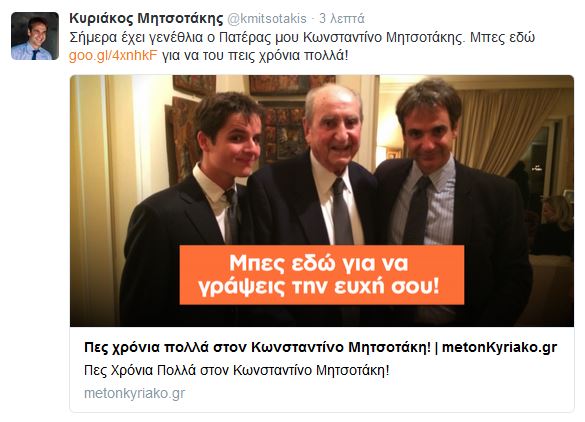Viewport: 585px width, 422px height.
Task: Click the orange banner 'Μπες εδώ για να γράψεις την ευχή σου!'
Action: tap(322, 275)
